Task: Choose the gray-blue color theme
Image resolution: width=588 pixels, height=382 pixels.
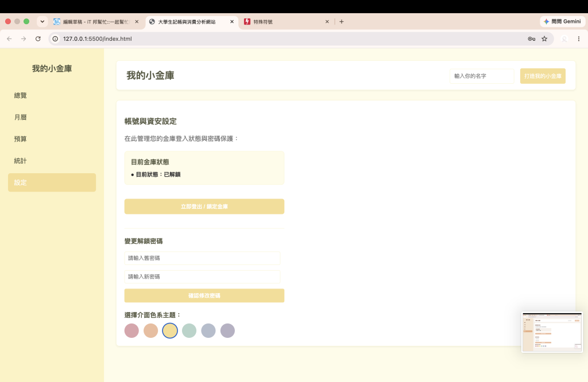Action: (x=208, y=331)
